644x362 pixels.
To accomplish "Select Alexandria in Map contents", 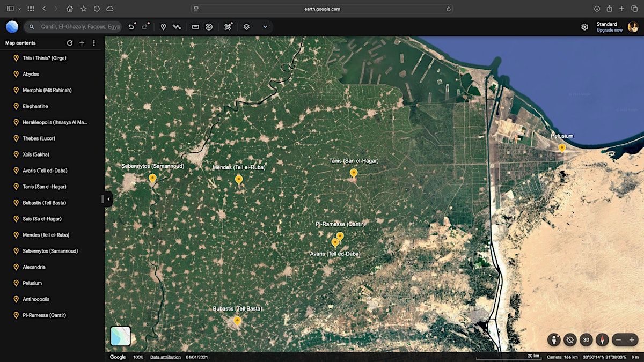I will pyautogui.click(x=34, y=267).
